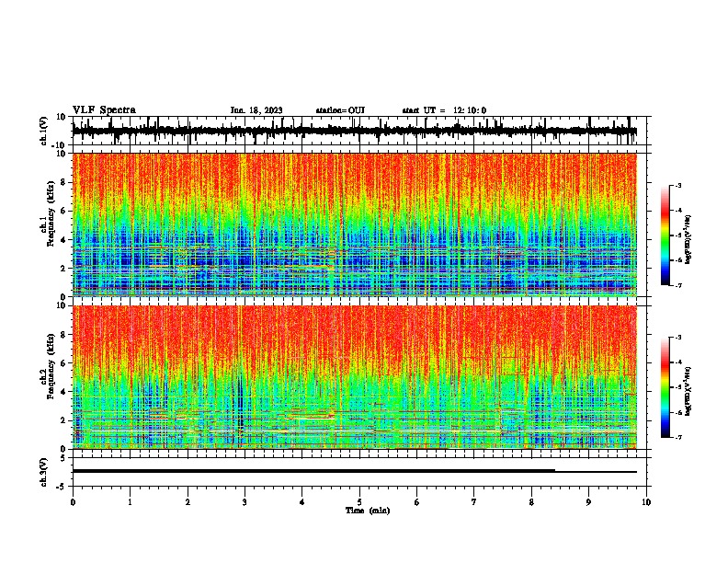
Task: Select the "start UT = 12:10:0" text
Action: point(444,110)
